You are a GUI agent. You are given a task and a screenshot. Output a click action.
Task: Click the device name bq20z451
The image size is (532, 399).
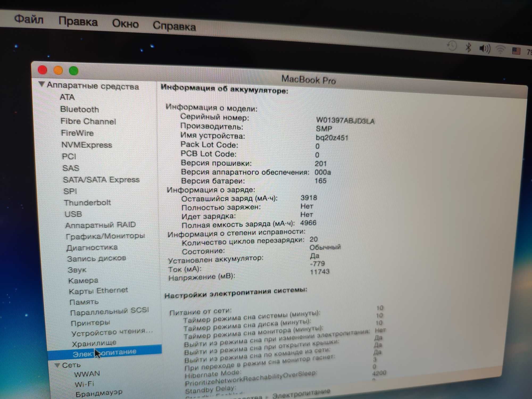pos(332,138)
